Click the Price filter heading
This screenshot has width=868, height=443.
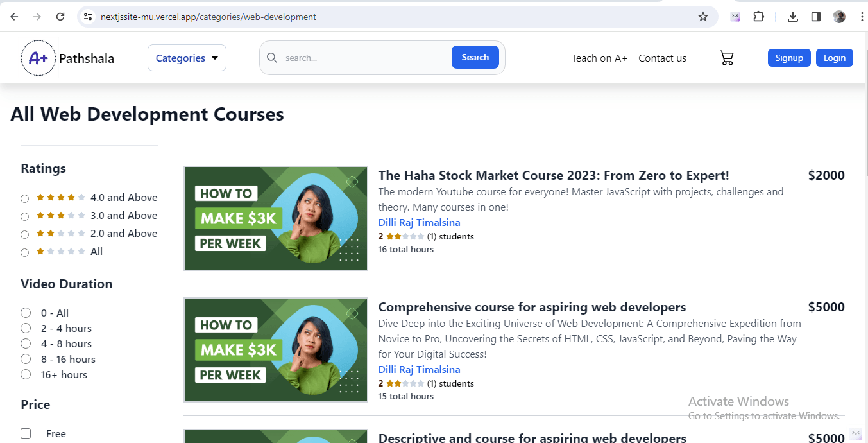click(35, 404)
